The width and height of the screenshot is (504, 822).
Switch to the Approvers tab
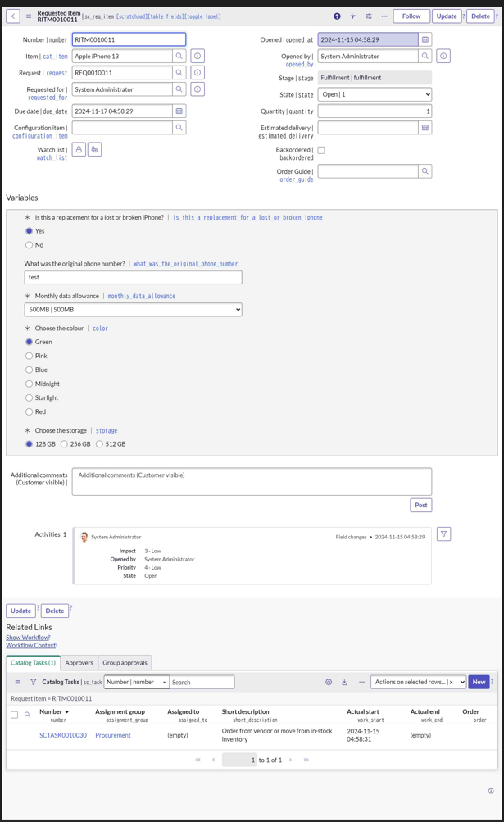[79, 662]
